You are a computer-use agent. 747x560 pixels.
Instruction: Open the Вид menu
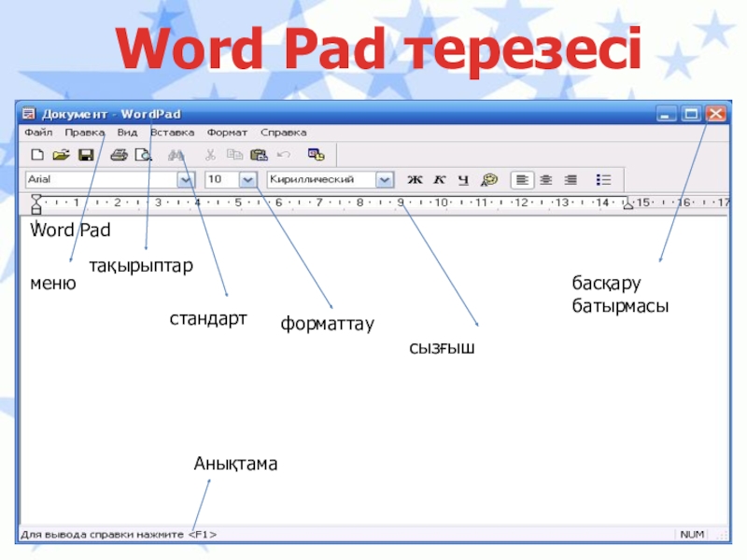point(127,133)
